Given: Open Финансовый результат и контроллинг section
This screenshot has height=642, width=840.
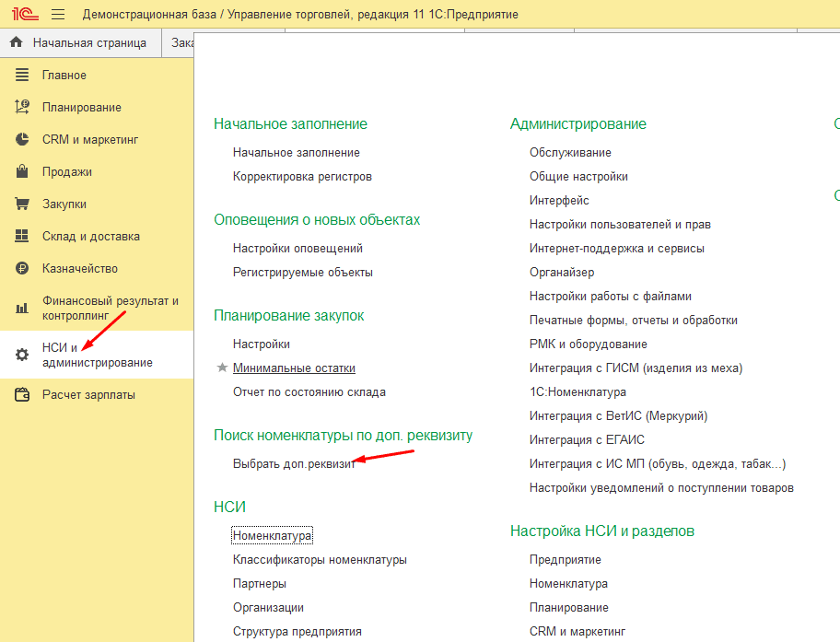Looking at the screenshot, I should coord(110,308).
